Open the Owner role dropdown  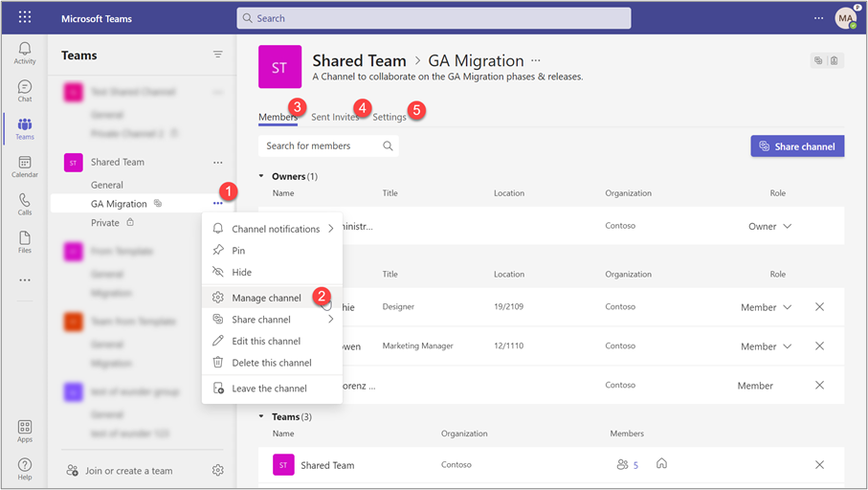pyautogui.click(x=770, y=227)
